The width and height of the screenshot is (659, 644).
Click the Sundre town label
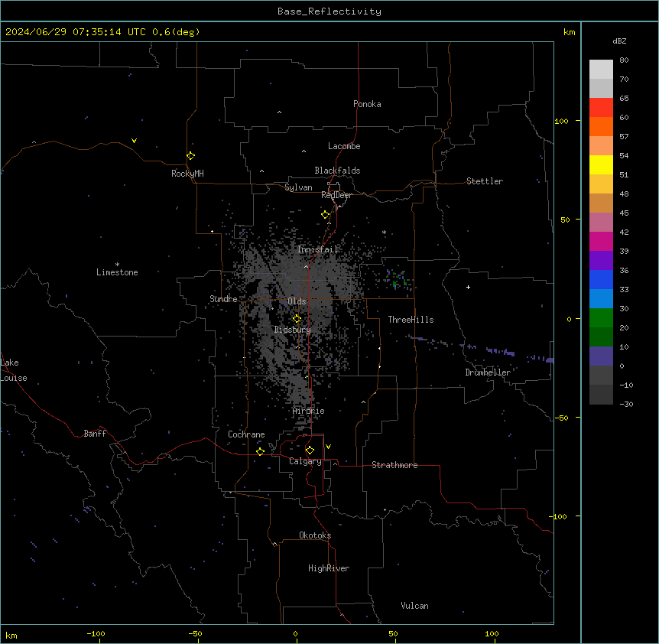pos(223,299)
